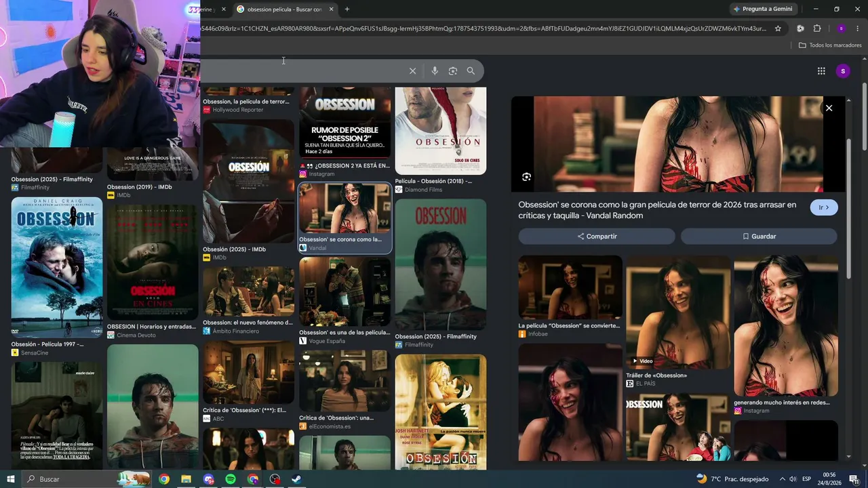Close the image preview panel
Viewport: 868px width, 488px height.
coord(829,108)
